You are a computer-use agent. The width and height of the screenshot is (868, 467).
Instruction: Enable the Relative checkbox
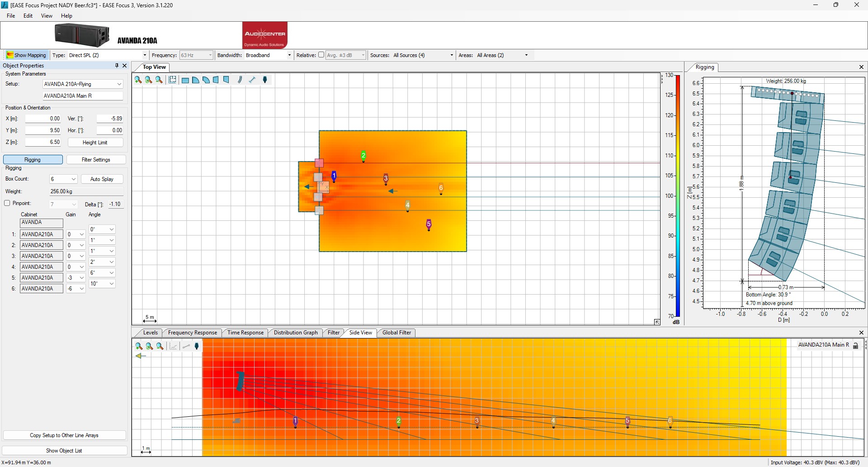pyautogui.click(x=321, y=55)
